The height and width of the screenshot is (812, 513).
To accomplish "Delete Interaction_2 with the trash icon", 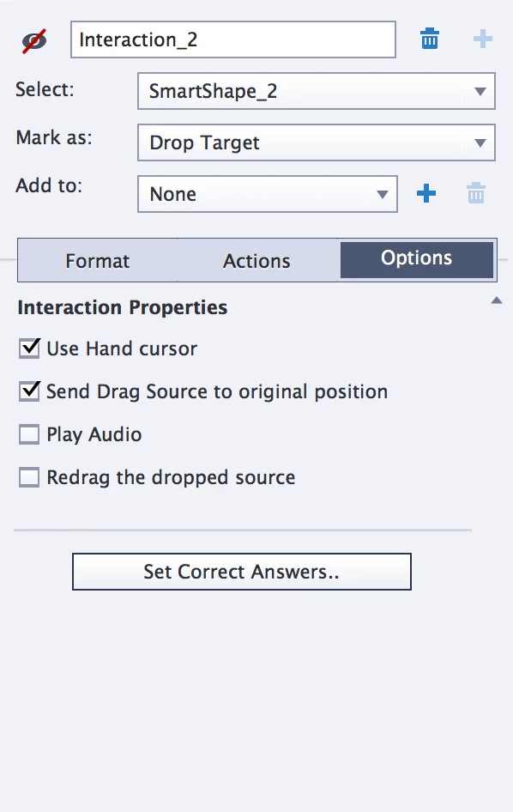I will pyautogui.click(x=429, y=39).
